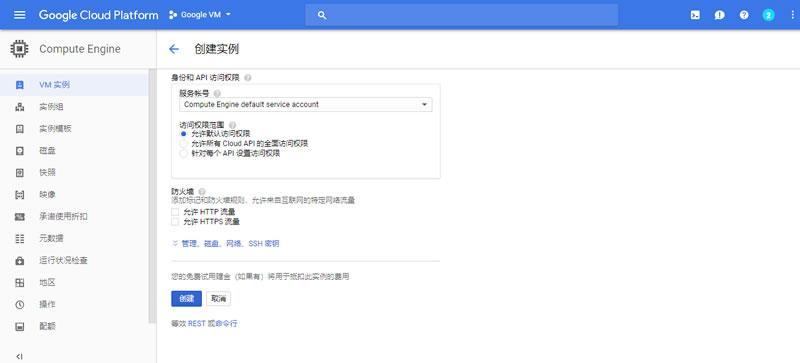Open the three-dot more options menu
The height and width of the screenshot is (363, 800).
click(791, 15)
